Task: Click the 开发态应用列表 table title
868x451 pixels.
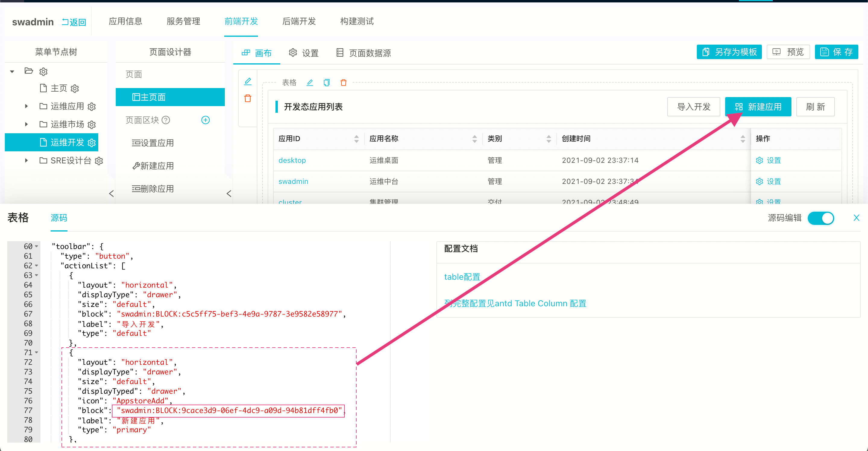Action: pyautogui.click(x=313, y=107)
